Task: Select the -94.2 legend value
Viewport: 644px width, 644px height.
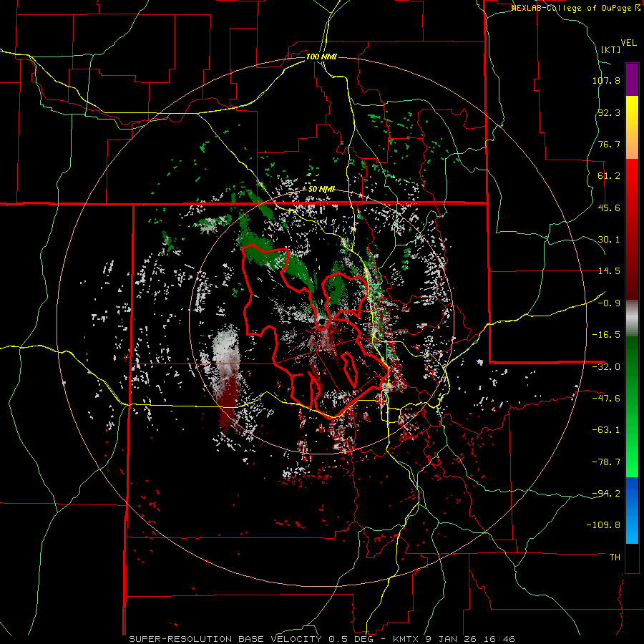Action: 606,493
